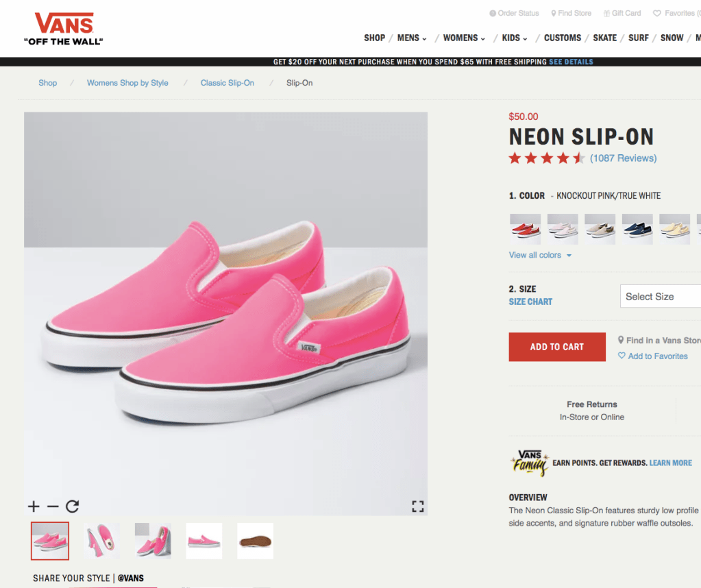Image resolution: width=701 pixels, height=588 pixels.
Task: Open the Kids menu
Action: point(515,38)
